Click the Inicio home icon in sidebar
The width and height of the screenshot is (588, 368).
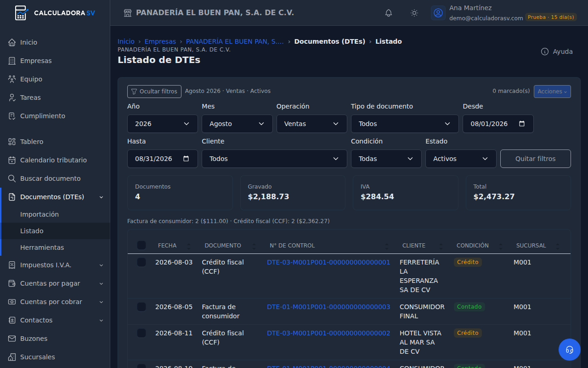(x=12, y=42)
